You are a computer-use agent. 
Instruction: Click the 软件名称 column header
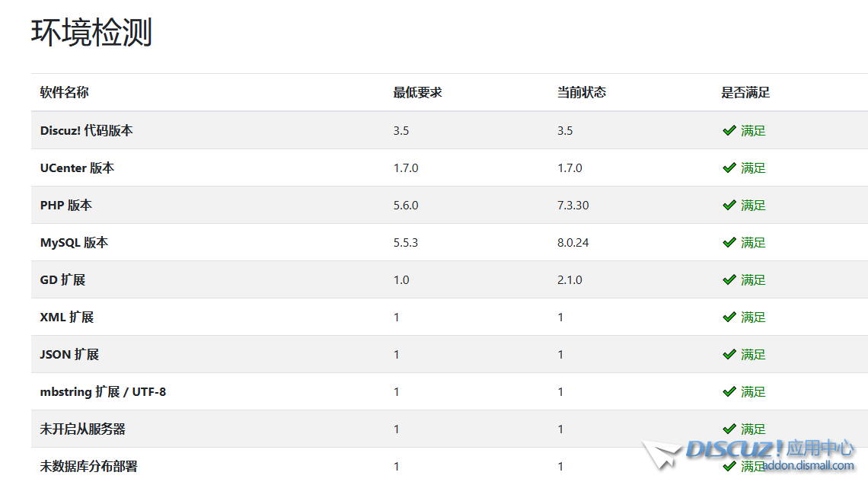pyautogui.click(x=64, y=92)
